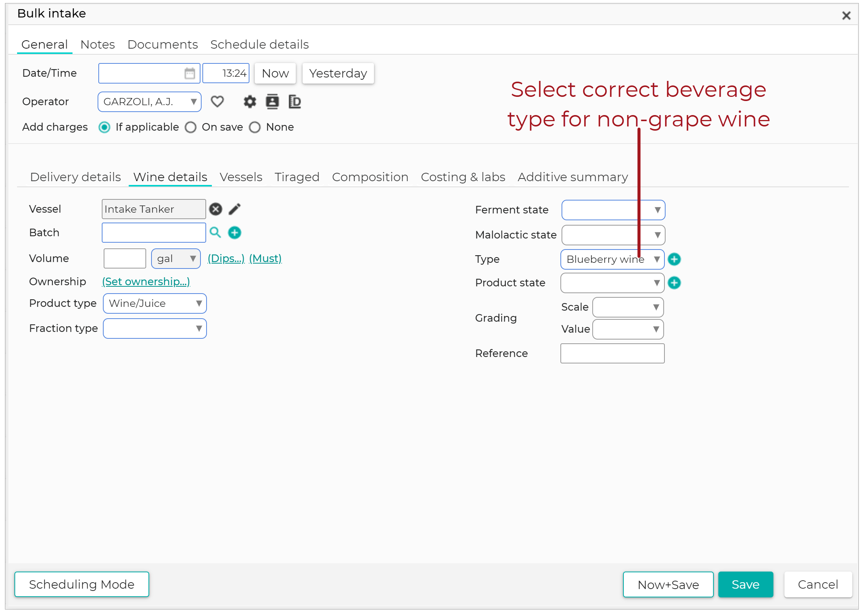863x616 pixels.
Task: Click the time field showing 13:24
Action: tap(226, 73)
